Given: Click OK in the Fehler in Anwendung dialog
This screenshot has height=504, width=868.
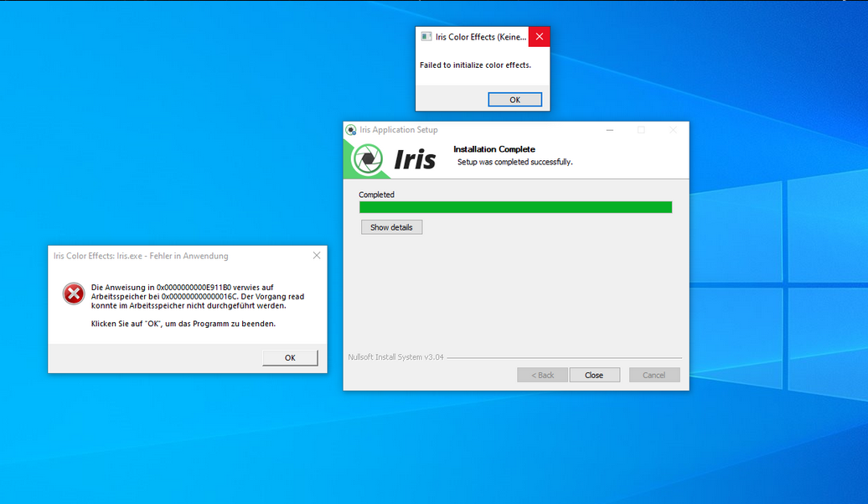Looking at the screenshot, I should tap(290, 358).
